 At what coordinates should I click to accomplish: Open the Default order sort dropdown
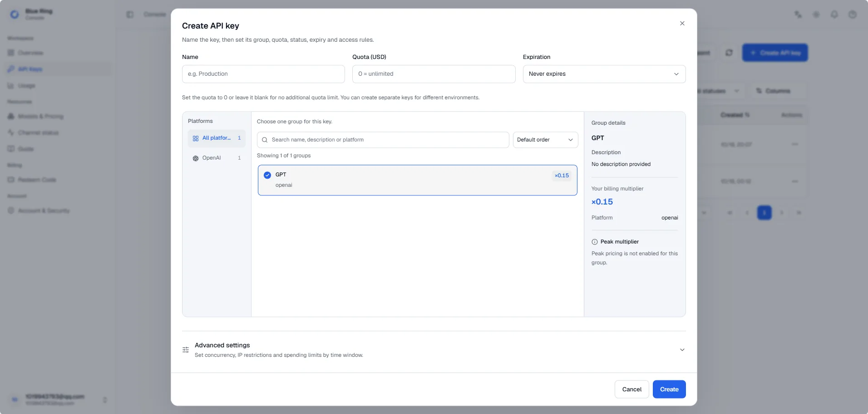pyautogui.click(x=545, y=140)
